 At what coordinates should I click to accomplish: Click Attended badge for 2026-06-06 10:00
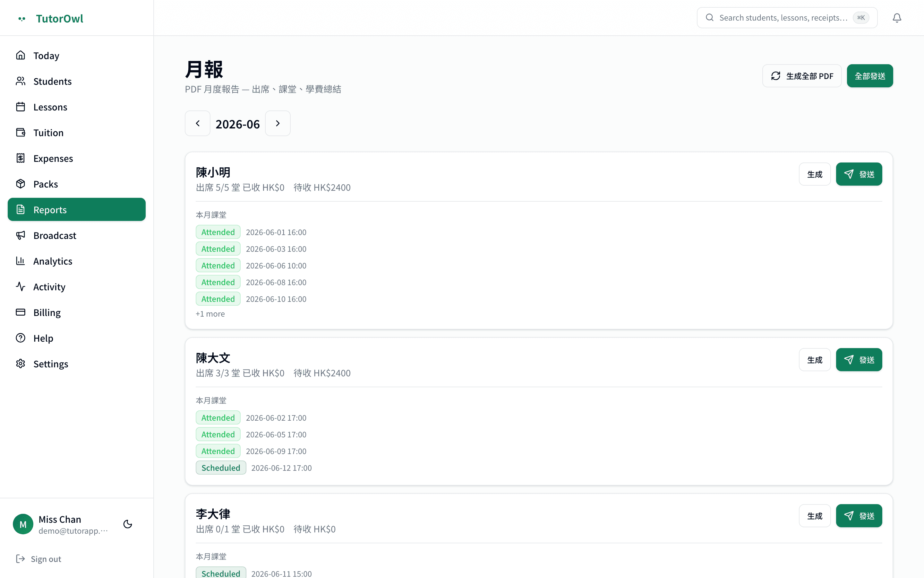[x=218, y=265]
